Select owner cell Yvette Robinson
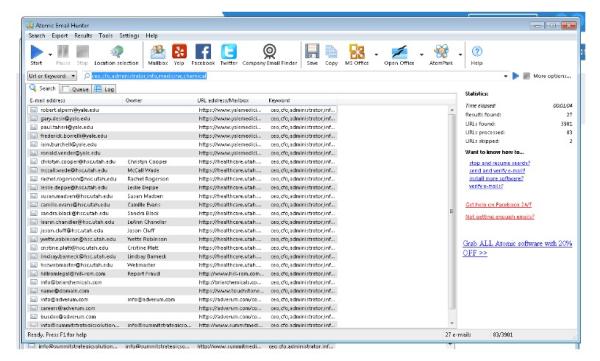The width and height of the screenshot is (600, 361). (147, 239)
